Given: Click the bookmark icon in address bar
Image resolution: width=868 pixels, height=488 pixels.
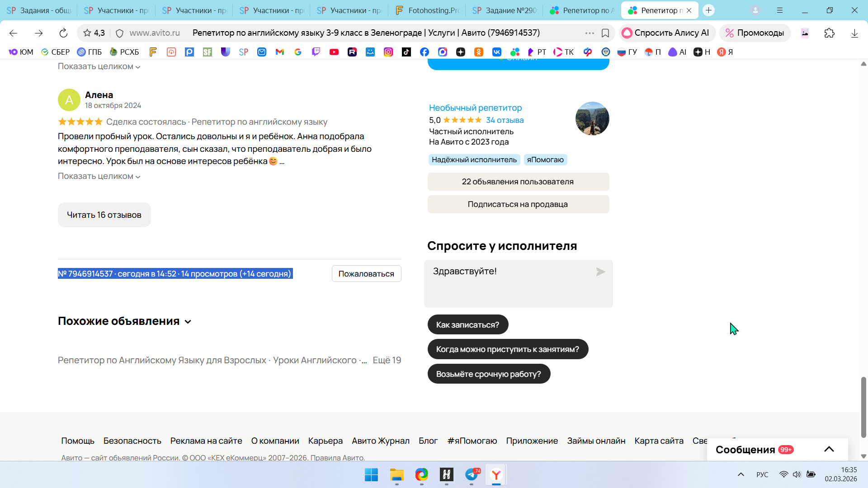Looking at the screenshot, I should pyautogui.click(x=605, y=33).
